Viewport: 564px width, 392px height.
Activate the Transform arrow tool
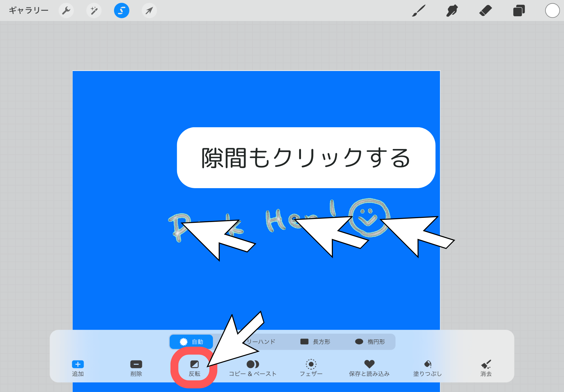pos(149,11)
